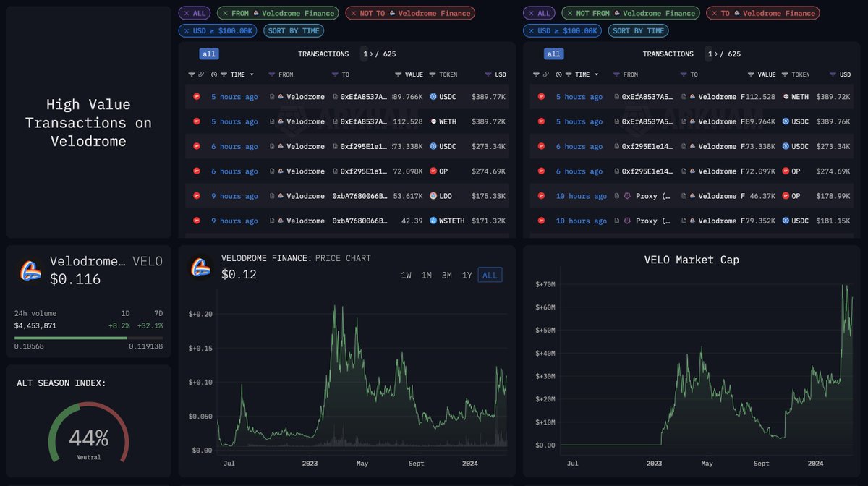
Task: Open the TOKEN column filter in FROM Velodrome table
Action: pos(433,74)
